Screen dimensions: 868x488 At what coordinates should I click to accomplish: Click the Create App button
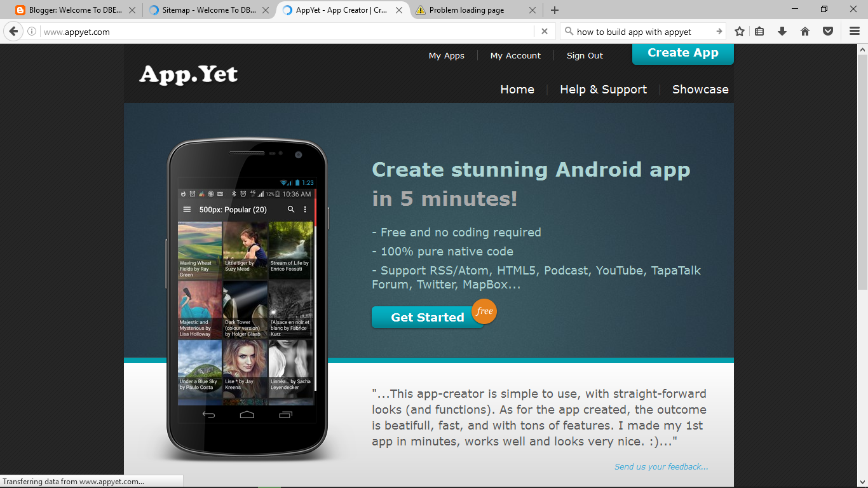683,53
